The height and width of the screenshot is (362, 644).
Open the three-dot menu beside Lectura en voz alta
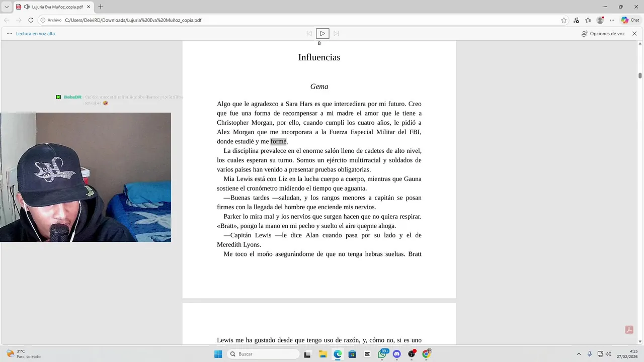click(10, 34)
